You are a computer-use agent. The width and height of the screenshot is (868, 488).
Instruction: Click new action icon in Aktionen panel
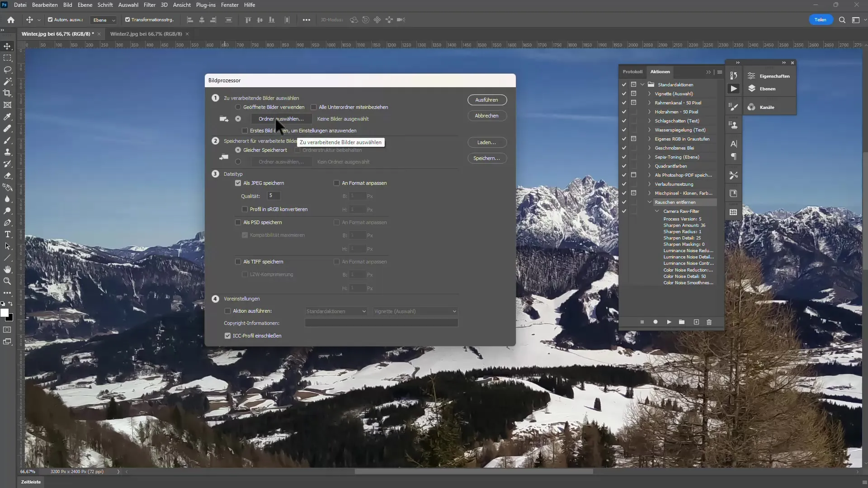coord(696,322)
